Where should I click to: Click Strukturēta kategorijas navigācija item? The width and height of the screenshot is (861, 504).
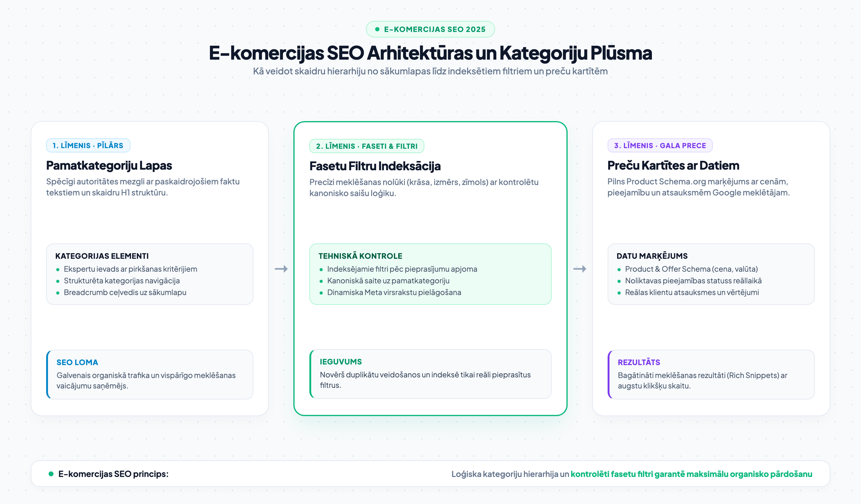click(122, 281)
